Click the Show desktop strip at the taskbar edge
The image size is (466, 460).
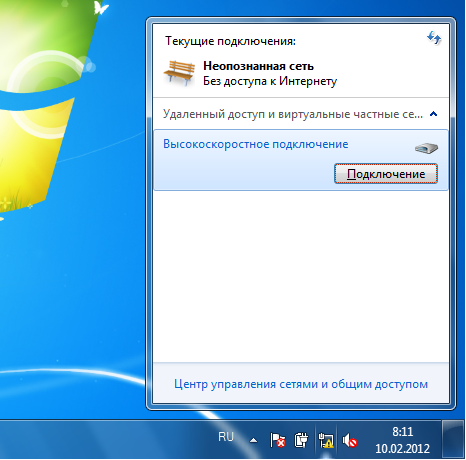(x=453, y=439)
